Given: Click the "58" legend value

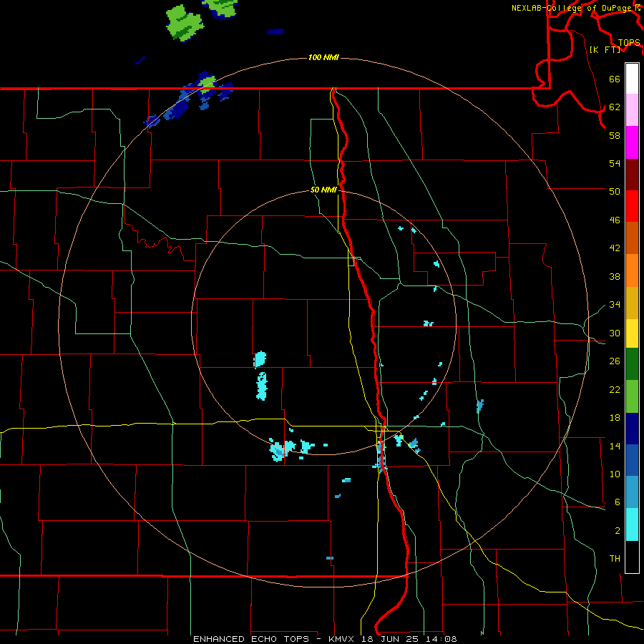Looking at the screenshot, I should 615,135.
